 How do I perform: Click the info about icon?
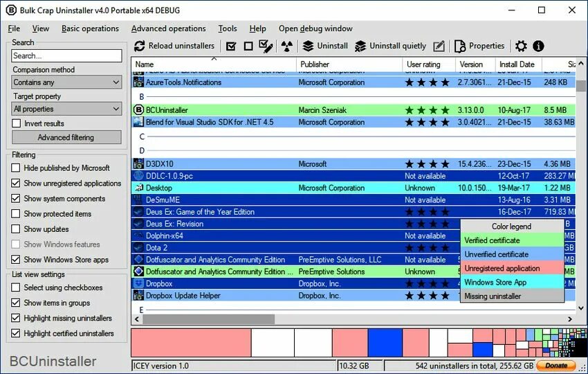tap(538, 46)
